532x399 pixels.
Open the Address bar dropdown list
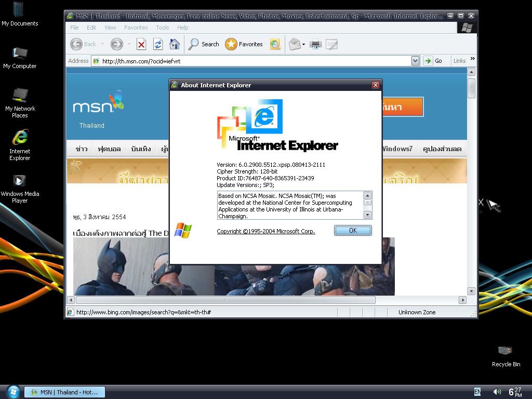[x=415, y=61]
